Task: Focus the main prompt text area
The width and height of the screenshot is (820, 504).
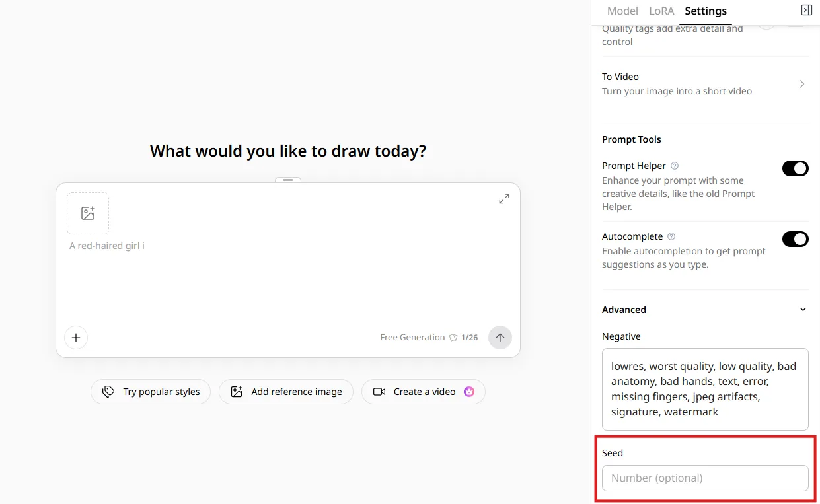Action: pyautogui.click(x=288, y=277)
